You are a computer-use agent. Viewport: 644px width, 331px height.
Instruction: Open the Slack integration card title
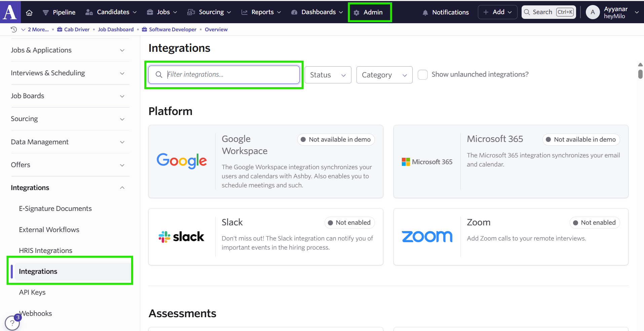pos(232,222)
